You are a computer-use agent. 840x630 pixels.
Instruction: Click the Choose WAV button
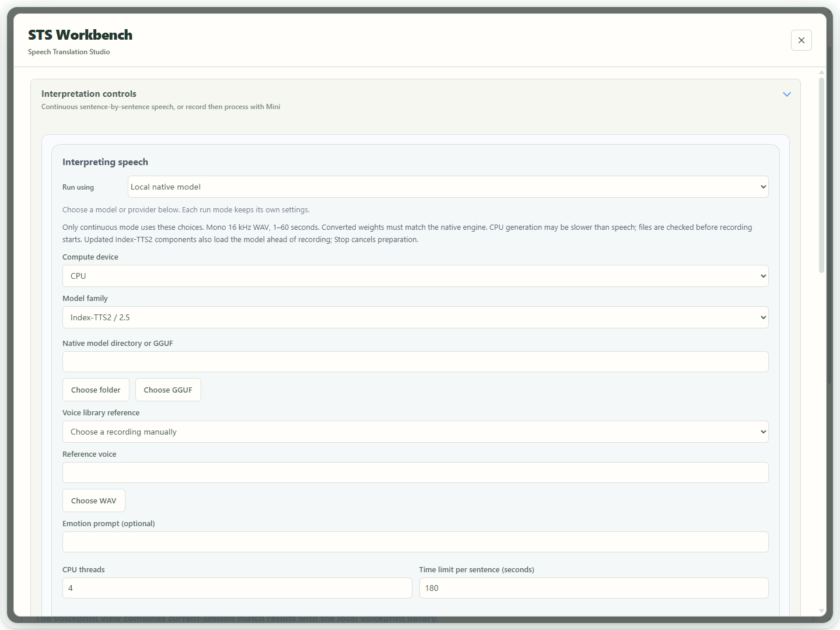[x=94, y=501]
